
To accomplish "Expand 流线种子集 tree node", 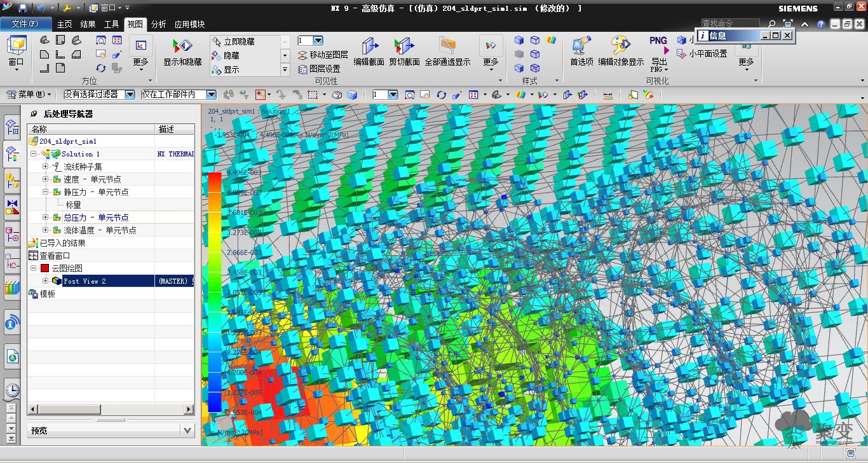I will coord(46,167).
